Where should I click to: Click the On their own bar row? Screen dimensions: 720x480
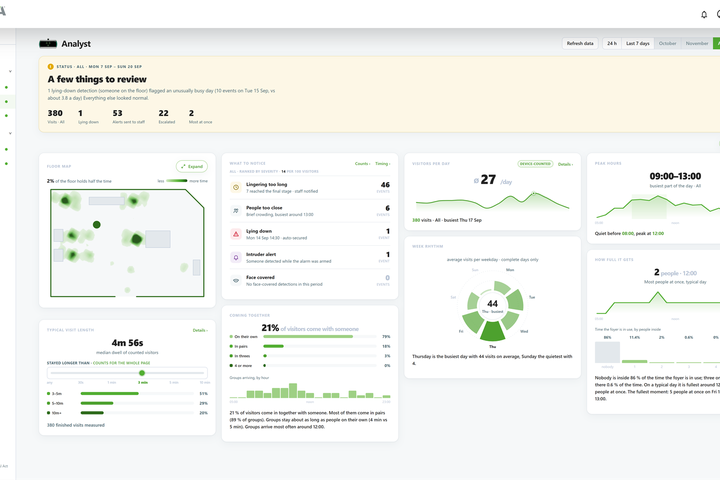pos(310,337)
